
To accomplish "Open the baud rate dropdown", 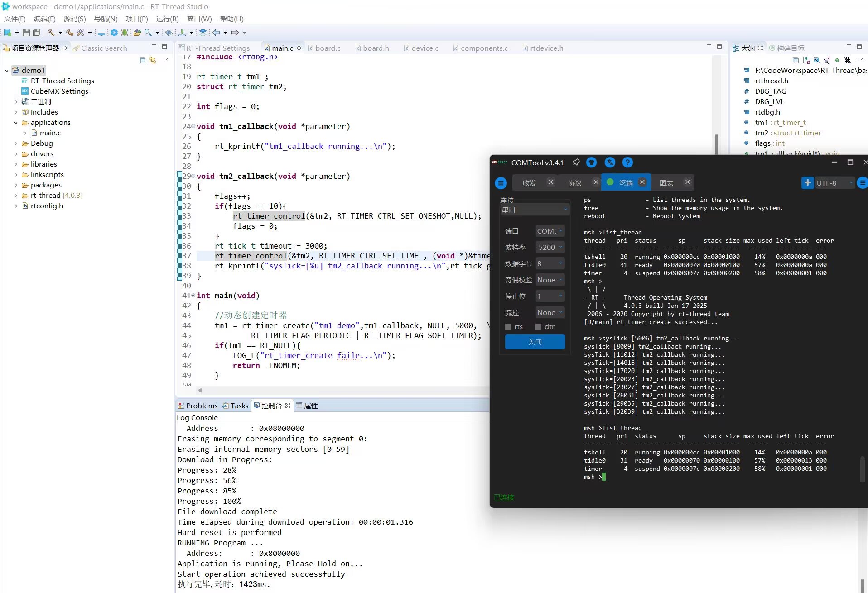I will click(550, 247).
